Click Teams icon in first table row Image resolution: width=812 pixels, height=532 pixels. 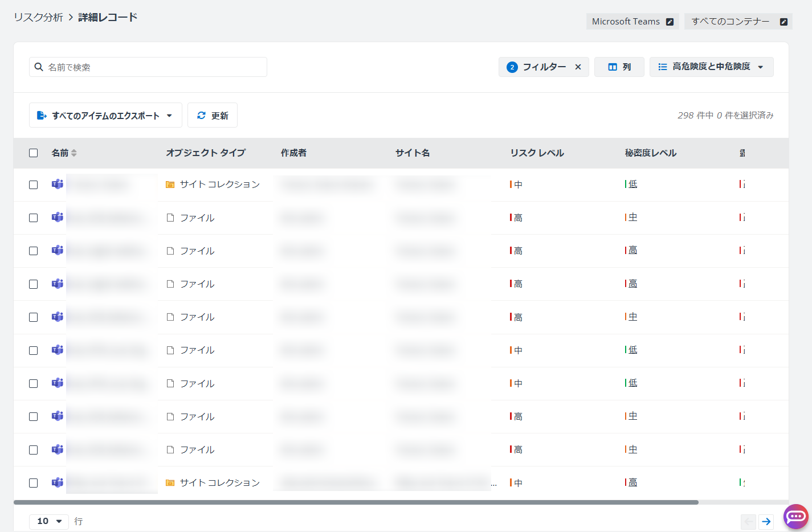click(x=58, y=184)
